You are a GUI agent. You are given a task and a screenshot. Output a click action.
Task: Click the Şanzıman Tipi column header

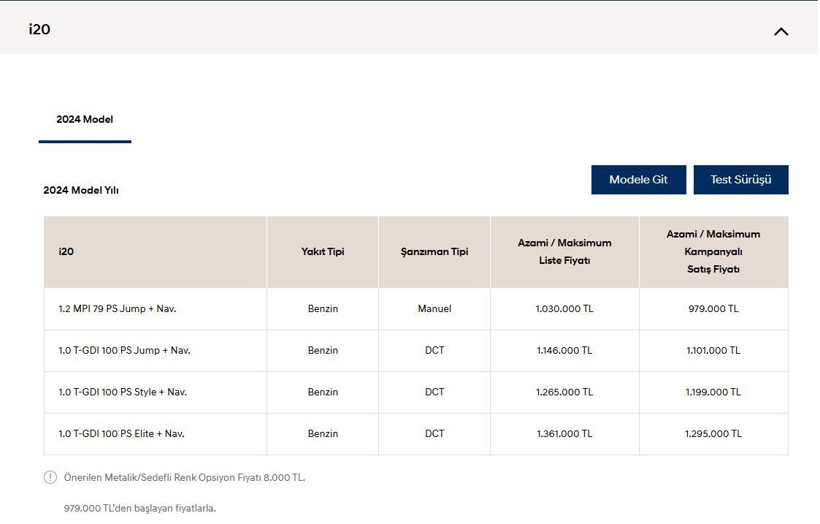(x=434, y=252)
